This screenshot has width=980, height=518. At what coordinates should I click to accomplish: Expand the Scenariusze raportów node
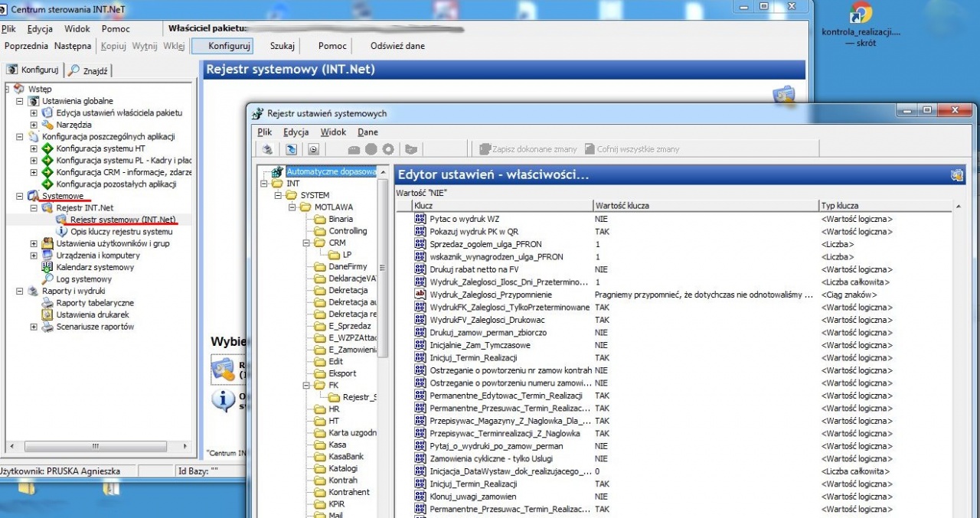pos(34,327)
